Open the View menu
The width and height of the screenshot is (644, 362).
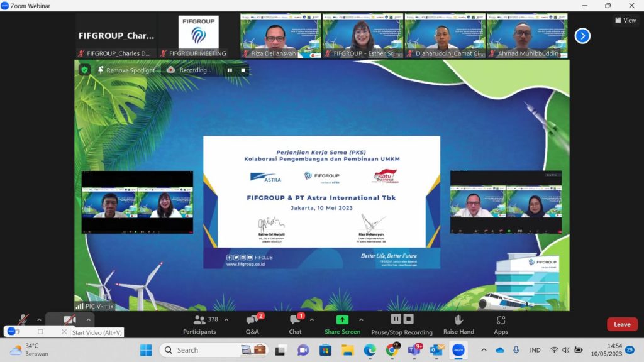[625, 20]
